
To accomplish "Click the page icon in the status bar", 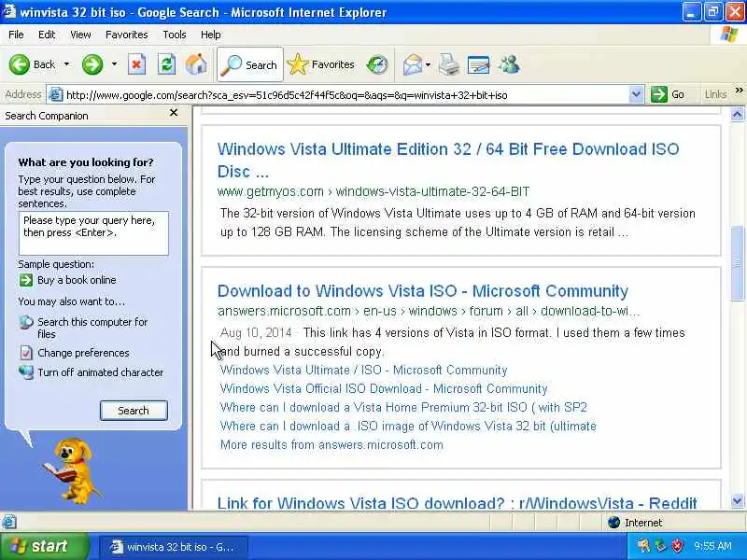I will [x=8, y=522].
